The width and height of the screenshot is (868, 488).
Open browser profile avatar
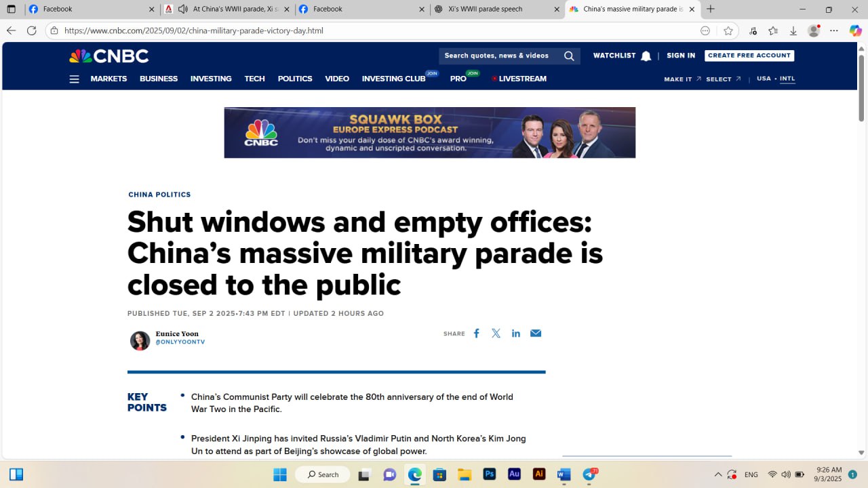814,30
